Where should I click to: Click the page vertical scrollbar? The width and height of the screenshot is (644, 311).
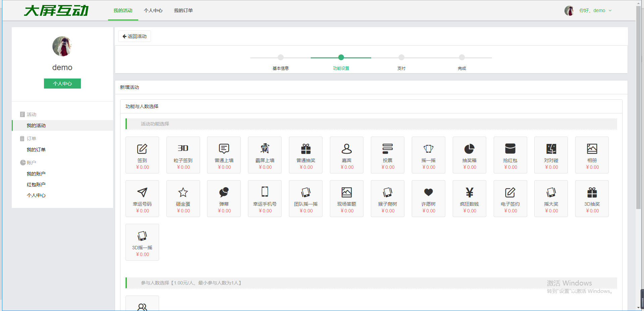(x=638, y=107)
